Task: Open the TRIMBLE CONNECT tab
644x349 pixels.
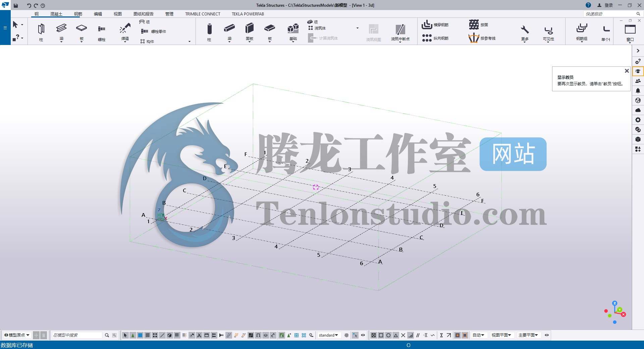Action: [203, 14]
